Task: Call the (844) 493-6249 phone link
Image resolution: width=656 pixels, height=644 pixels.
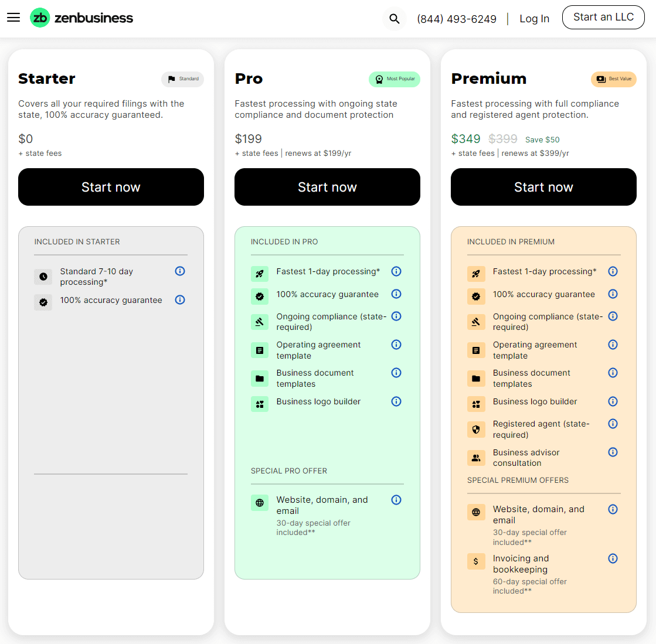Action: tap(457, 19)
